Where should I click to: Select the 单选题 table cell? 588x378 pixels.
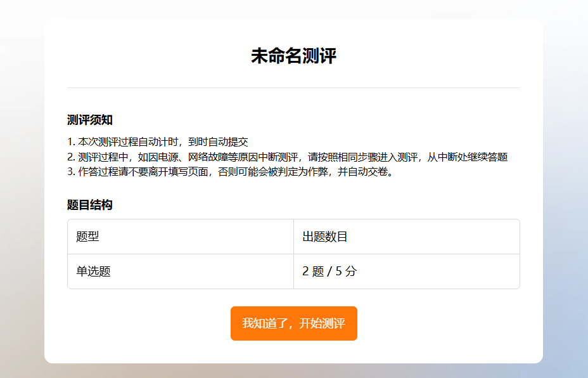tap(180, 271)
